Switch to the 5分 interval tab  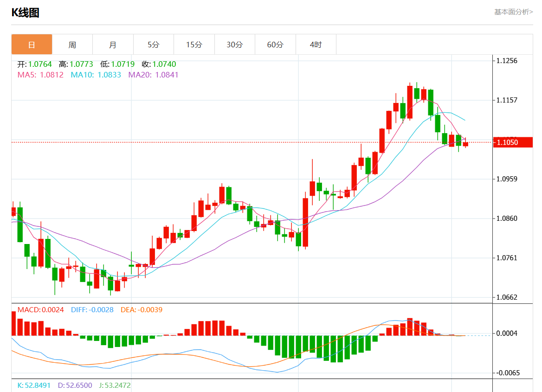154,45
